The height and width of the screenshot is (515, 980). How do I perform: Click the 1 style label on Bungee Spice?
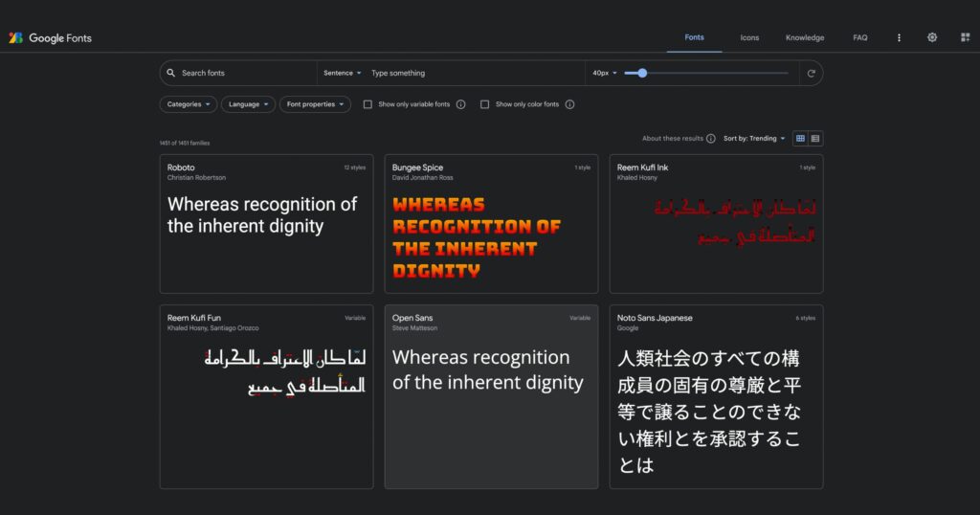[x=583, y=168]
